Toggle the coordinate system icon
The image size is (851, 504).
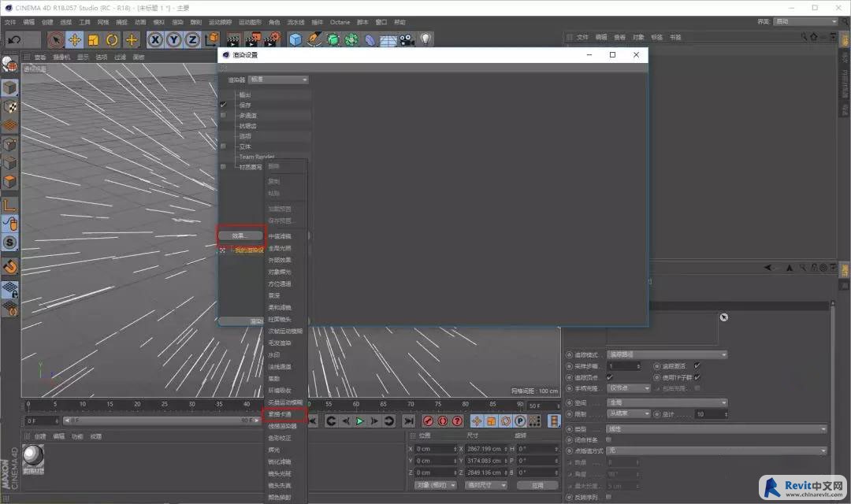point(212,39)
